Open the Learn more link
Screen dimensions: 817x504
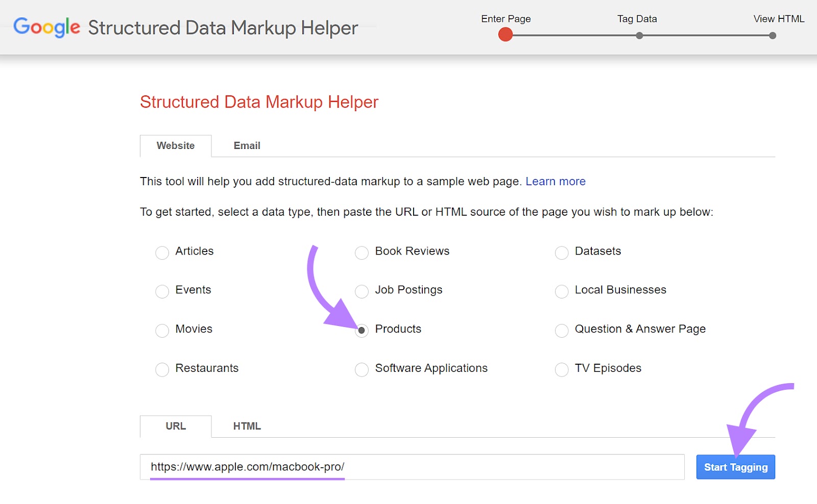pos(556,181)
